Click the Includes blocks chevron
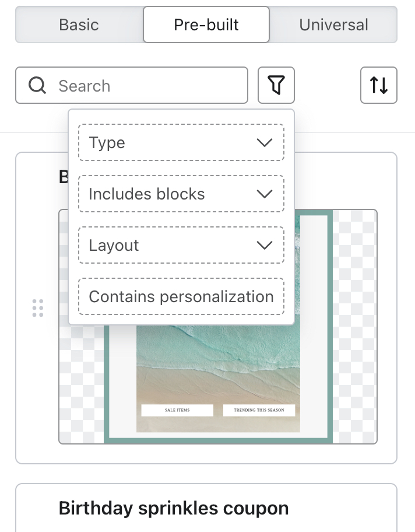Image resolution: width=415 pixels, height=532 pixels. click(265, 193)
